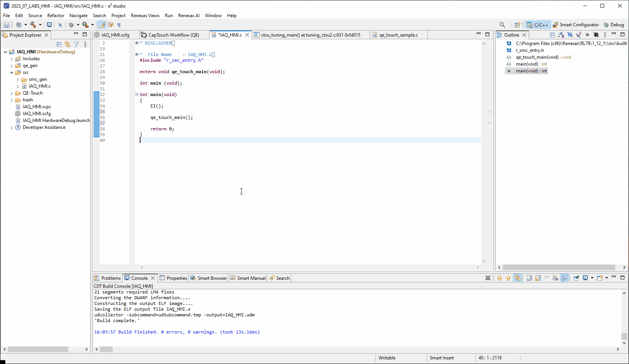Click the hammer Build icon in toolbar
Viewport: 629px width, 364px height.
click(x=33, y=25)
